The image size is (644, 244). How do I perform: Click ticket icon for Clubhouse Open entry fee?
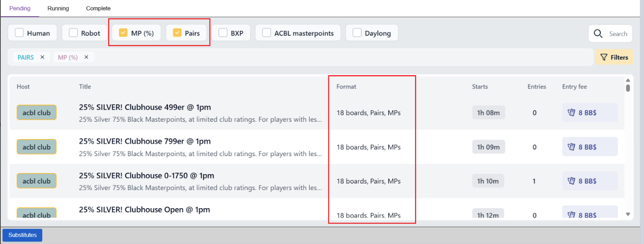(x=571, y=215)
